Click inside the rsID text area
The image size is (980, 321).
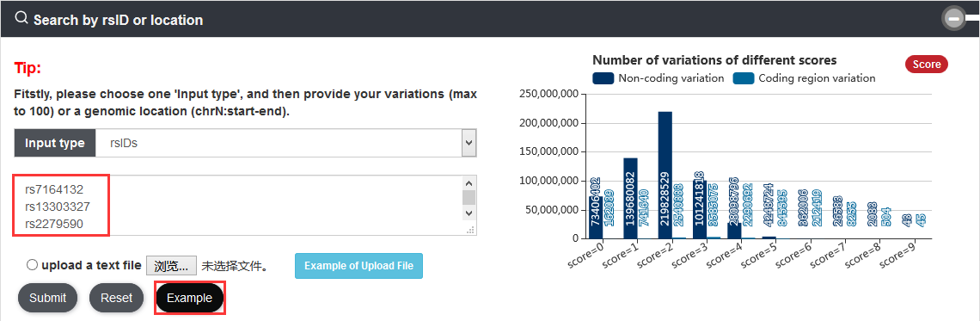click(x=238, y=206)
